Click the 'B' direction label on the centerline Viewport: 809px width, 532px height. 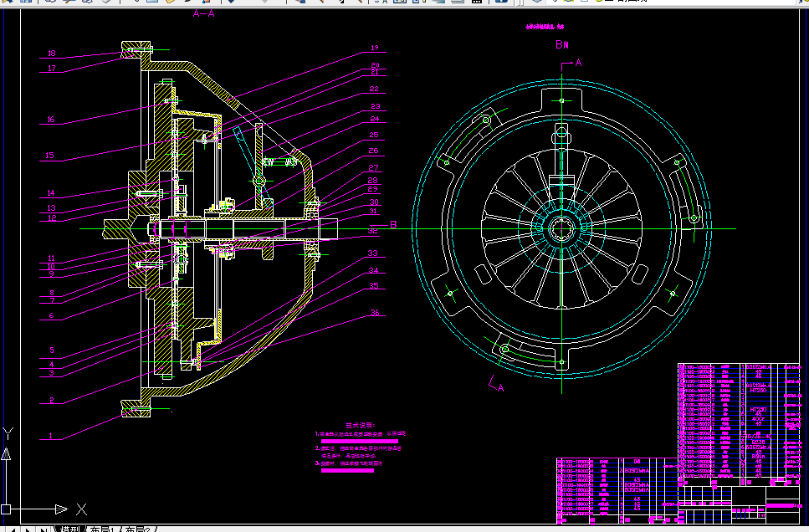[x=393, y=224]
